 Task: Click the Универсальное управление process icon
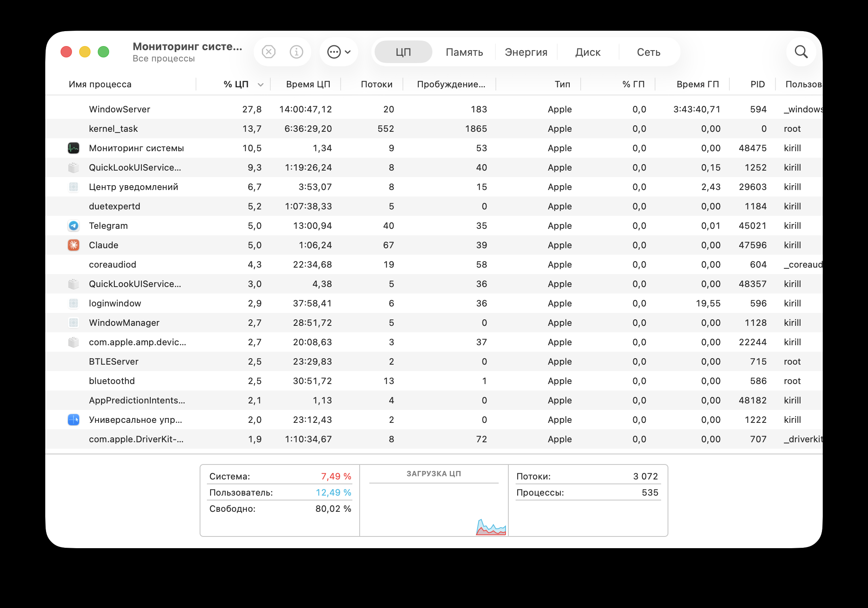pos(74,420)
